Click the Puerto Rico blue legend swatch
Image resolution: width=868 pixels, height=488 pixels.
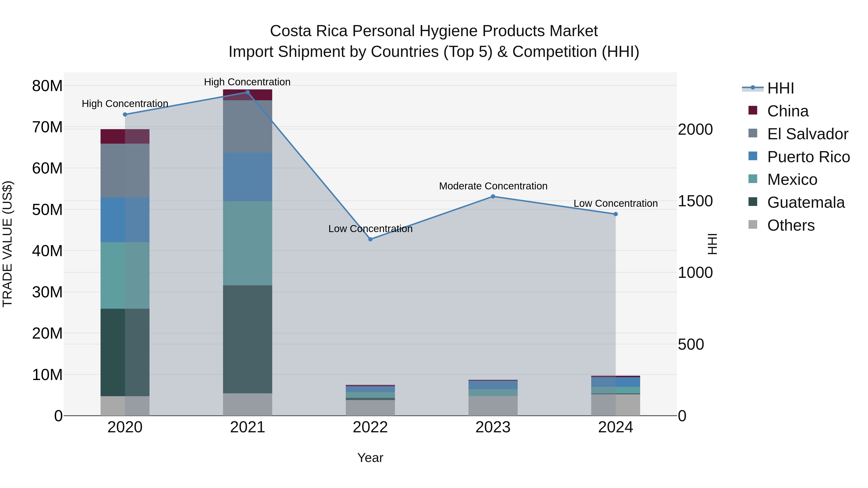pyautogui.click(x=753, y=156)
